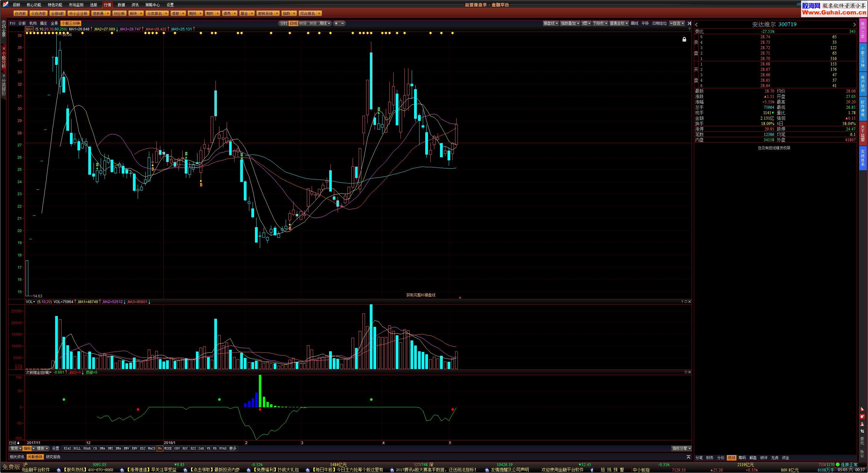This screenshot has width=868, height=473.
Task: Click the 自选股 button
Action: [x=20, y=14]
